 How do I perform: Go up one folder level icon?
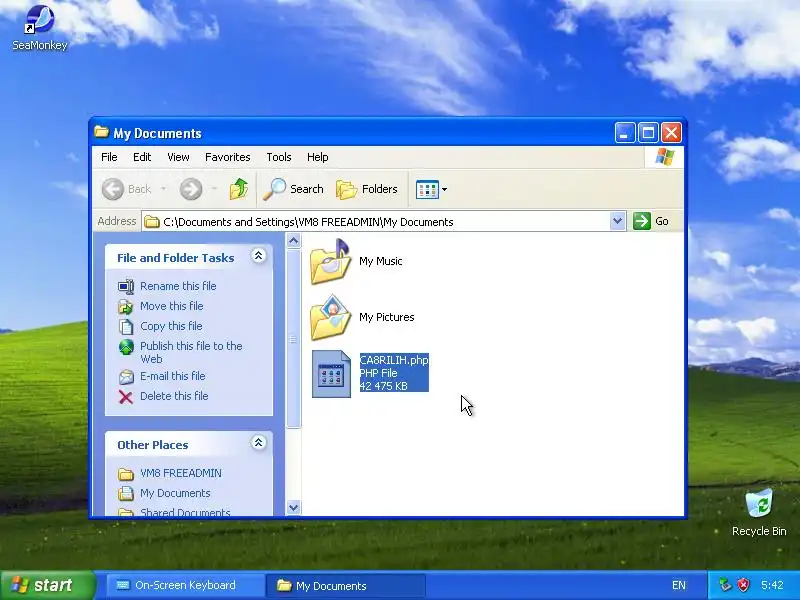(x=238, y=189)
